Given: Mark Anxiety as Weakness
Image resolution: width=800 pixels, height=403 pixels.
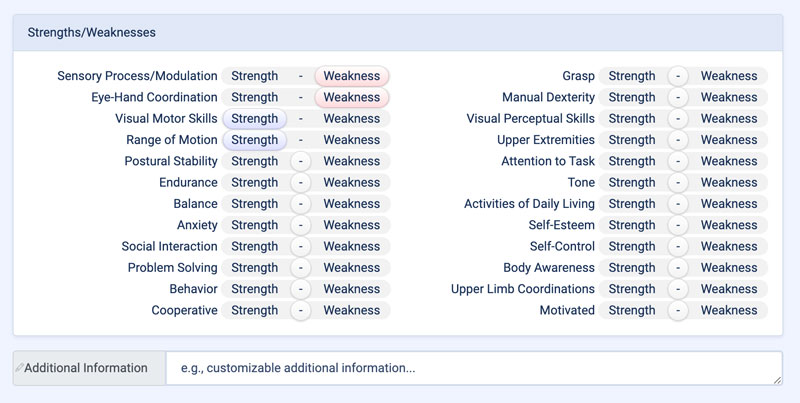Looking at the screenshot, I should tap(352, 225).
